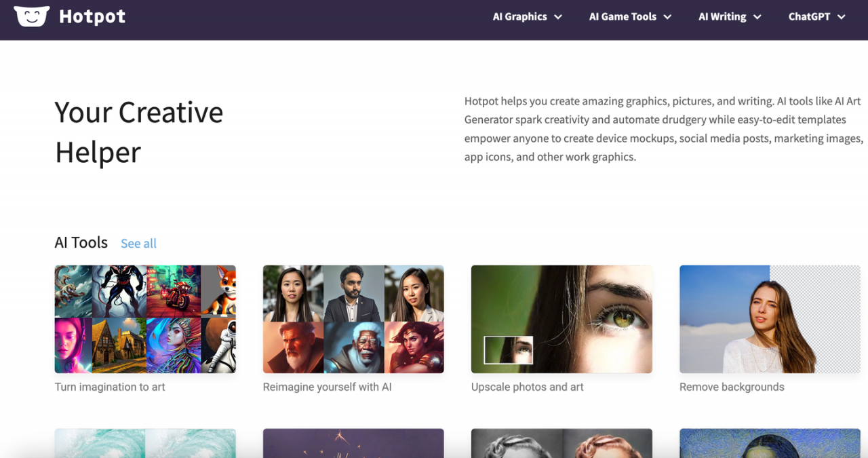Expand the AI Writing dropdown chevron
The image size is (868, 458).
pos(757,17)
